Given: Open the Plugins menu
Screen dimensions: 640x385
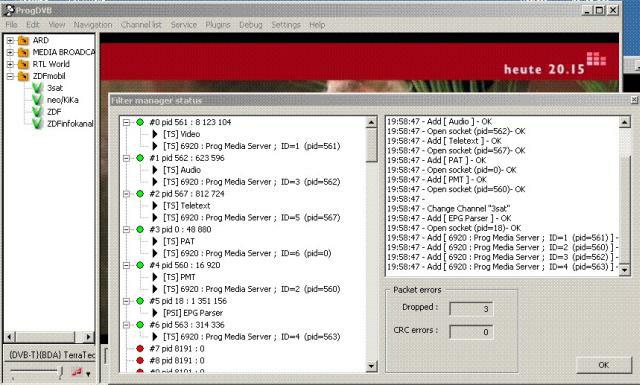Looking at the screenshot, I should click(218, 25).
